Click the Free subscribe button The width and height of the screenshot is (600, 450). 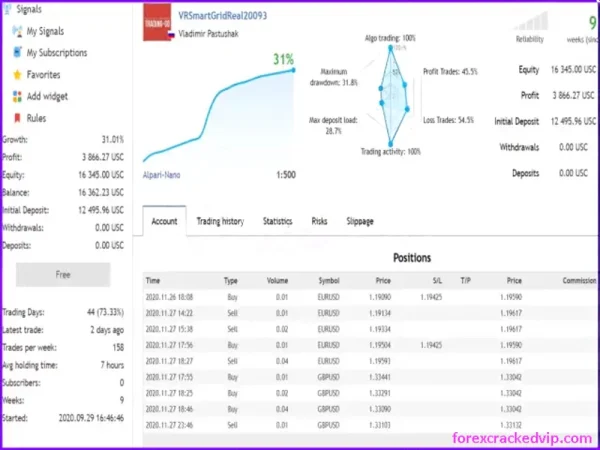click(63, 274)
